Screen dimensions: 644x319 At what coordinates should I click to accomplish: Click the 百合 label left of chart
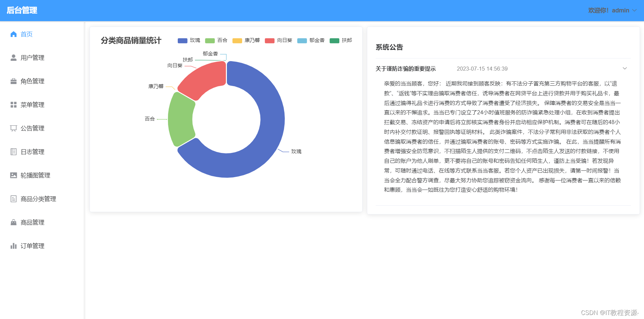(x=150, y=119)
